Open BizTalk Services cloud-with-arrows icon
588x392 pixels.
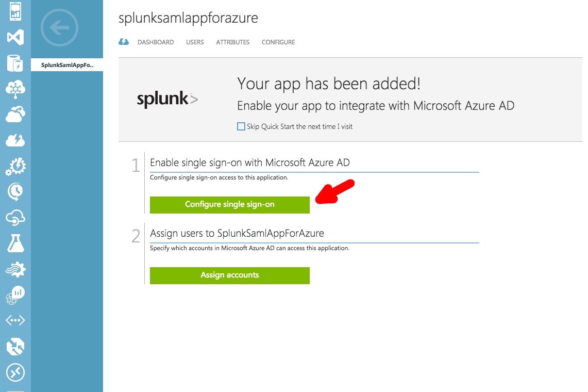(15, 89)
